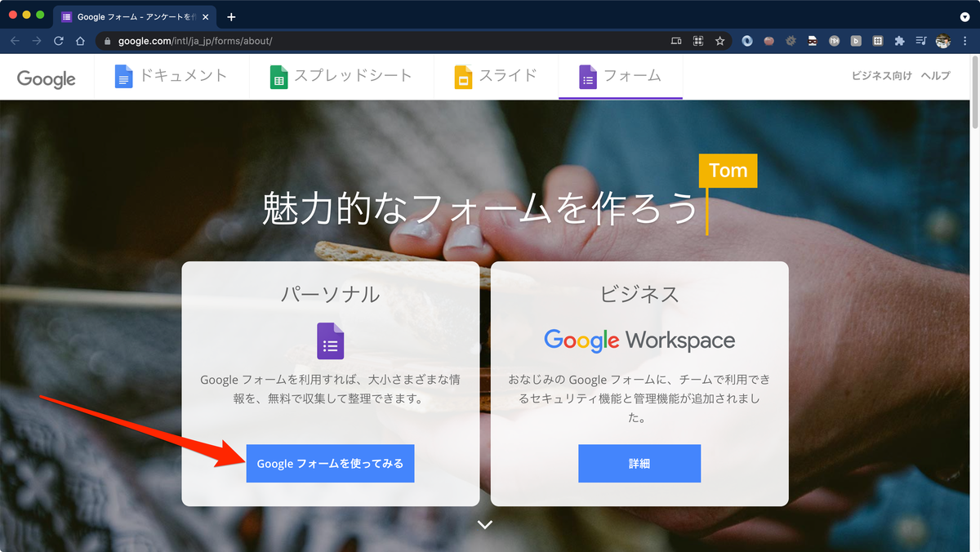The height and width of the screenshot is (552, 980).
Task: Open the スライド product tab
Action: (496, 77)
